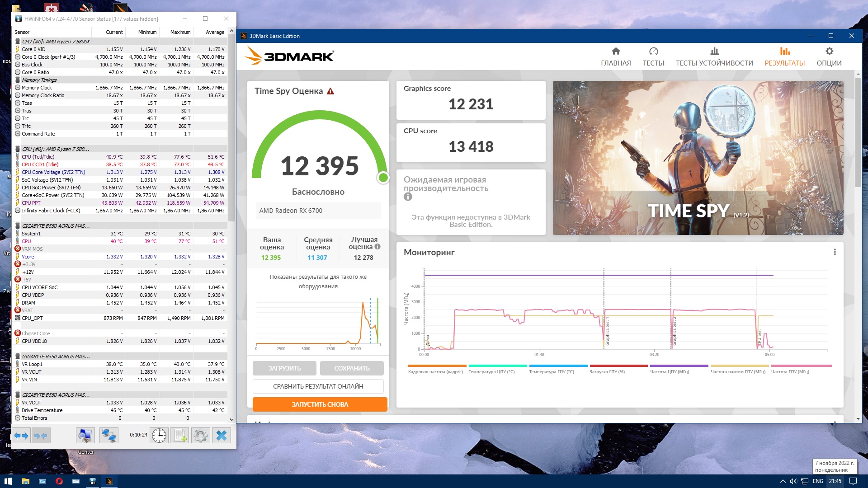The height and width of the screenshot is (488, 868).
Task: Click HWiNFO network monitors icon
Action: coord(108,436)
